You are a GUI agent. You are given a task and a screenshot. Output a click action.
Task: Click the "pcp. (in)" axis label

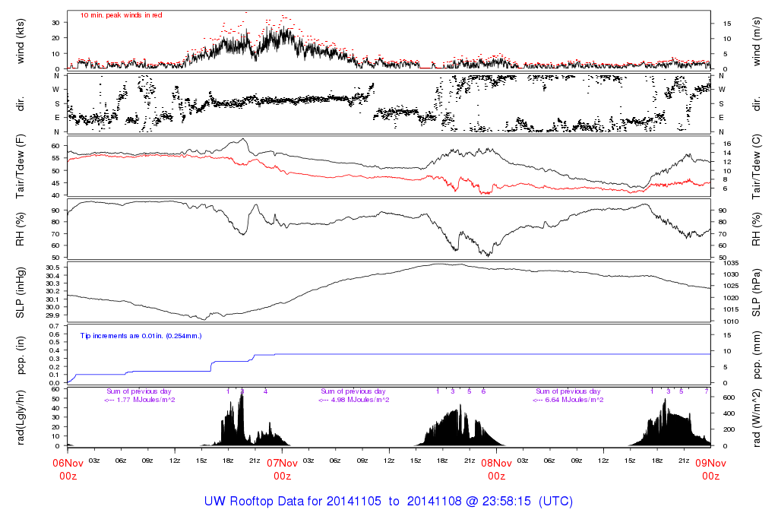click(21, 355)
